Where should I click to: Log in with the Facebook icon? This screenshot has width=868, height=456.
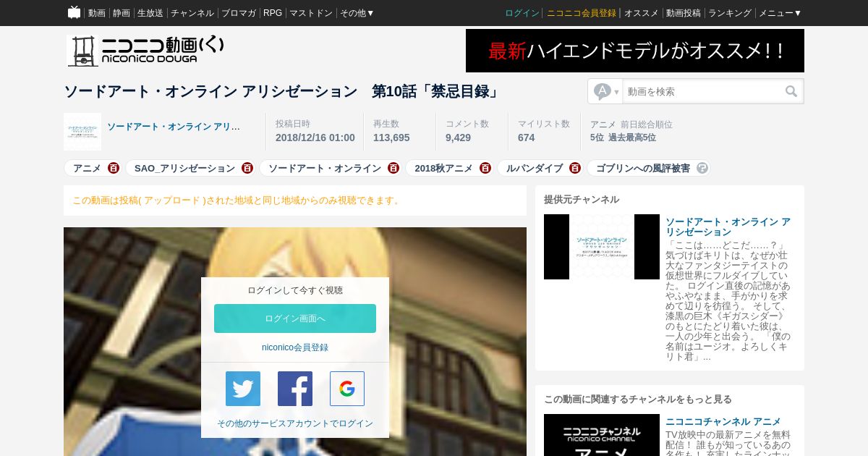click(x=295, y=389)
